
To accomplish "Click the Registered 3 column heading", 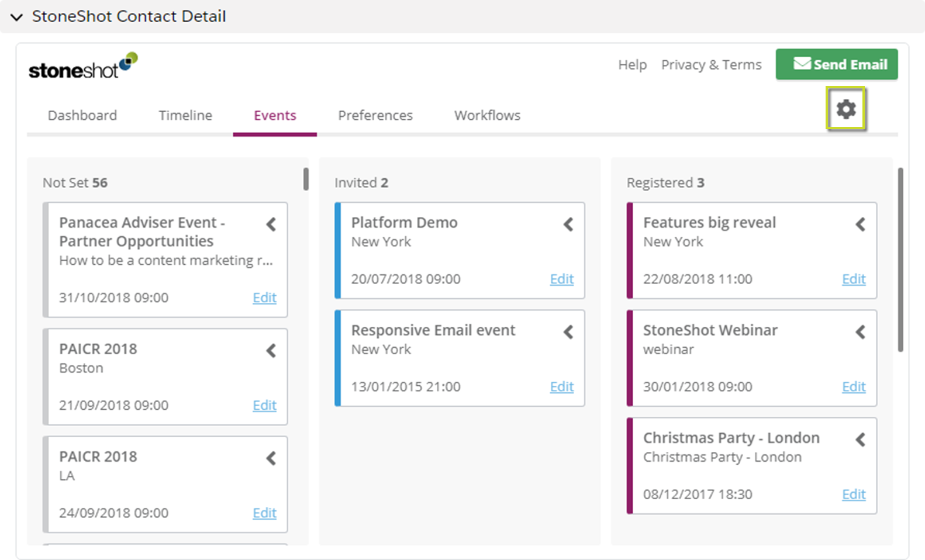I will pos(665,182).
